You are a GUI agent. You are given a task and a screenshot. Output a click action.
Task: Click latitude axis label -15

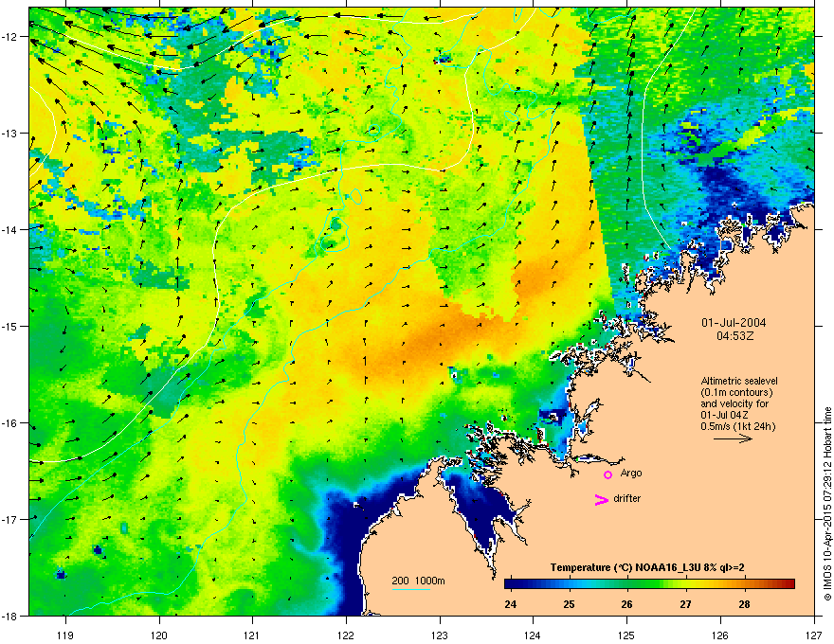pos(9,326)
